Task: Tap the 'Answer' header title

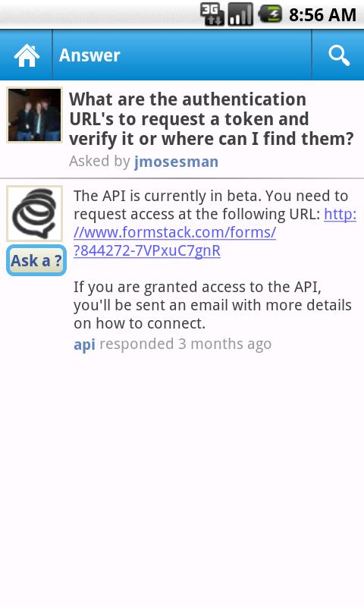Action: [89, 55]
